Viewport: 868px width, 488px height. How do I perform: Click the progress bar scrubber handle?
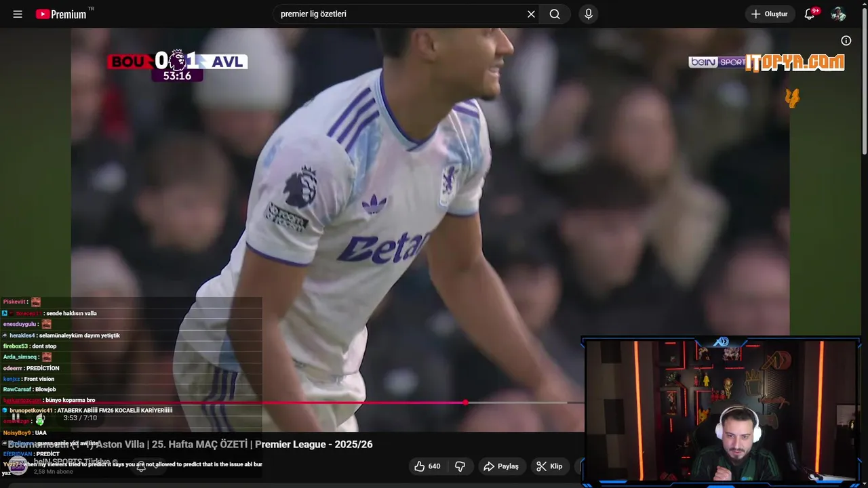click(465, 403)
